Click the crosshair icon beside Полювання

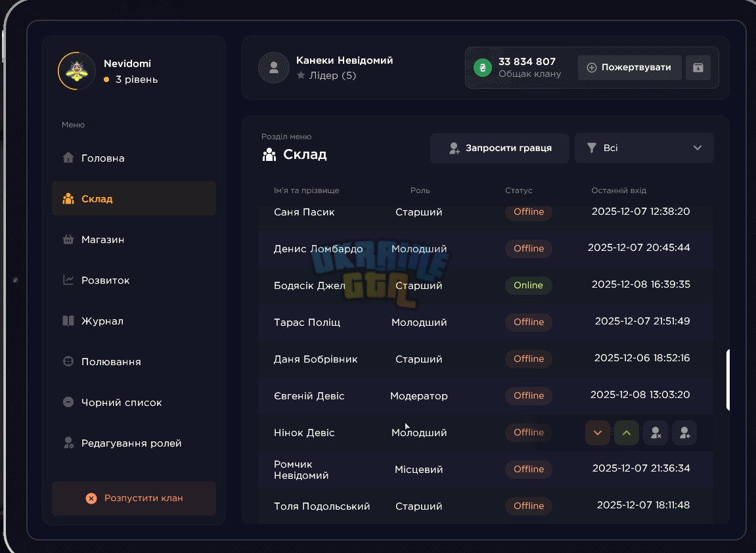[68, 361]
